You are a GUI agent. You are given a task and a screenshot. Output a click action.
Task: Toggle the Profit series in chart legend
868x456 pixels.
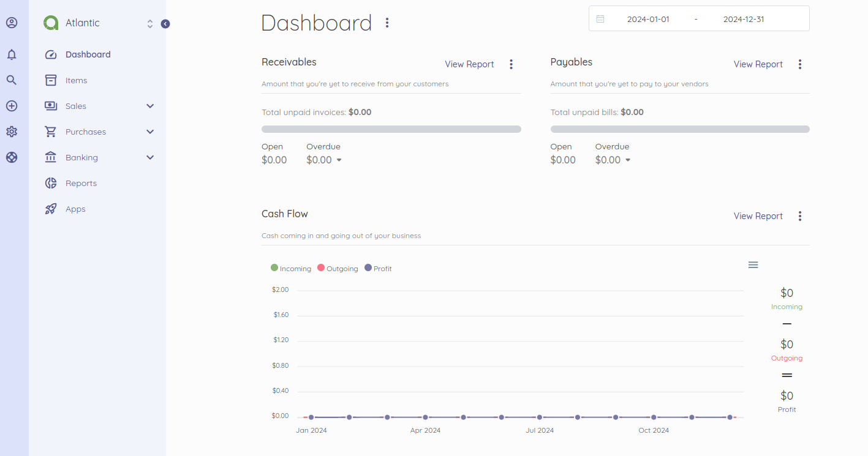click(x=378, y=268)
